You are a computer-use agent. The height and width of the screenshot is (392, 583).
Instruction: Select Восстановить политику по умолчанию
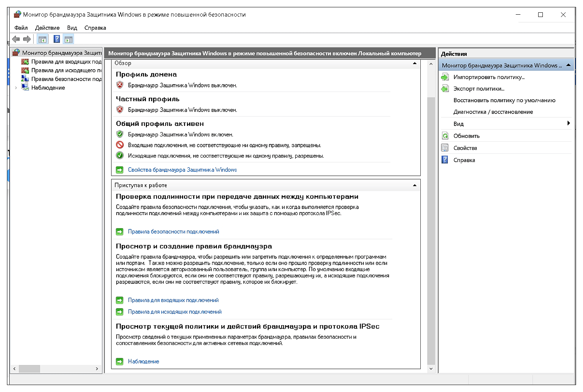pyautogui.click(x=504, y=100)
